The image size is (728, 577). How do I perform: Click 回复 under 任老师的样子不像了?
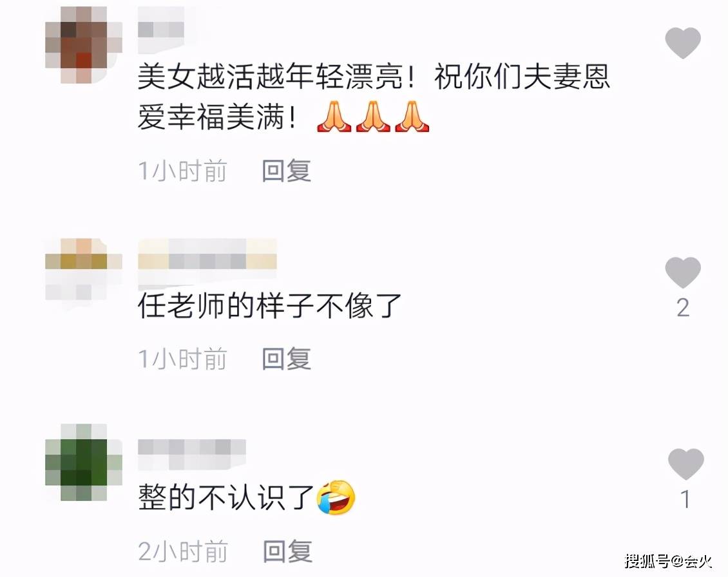click(287, 358)
